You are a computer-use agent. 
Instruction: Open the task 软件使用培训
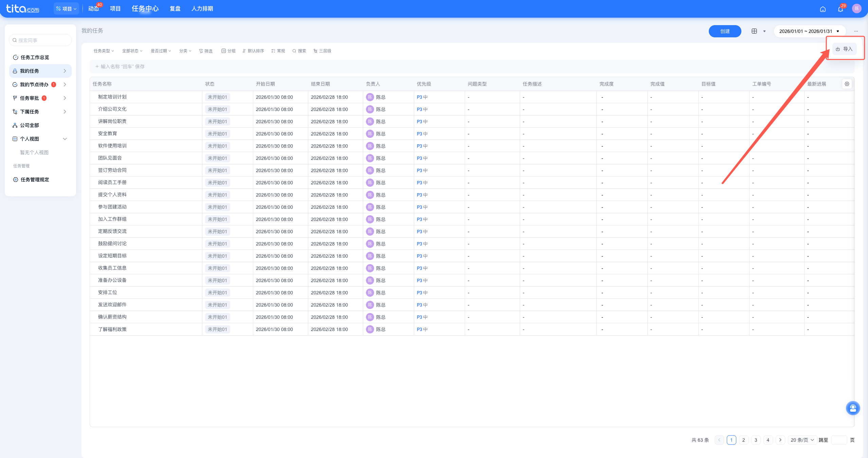click(112, 146)
